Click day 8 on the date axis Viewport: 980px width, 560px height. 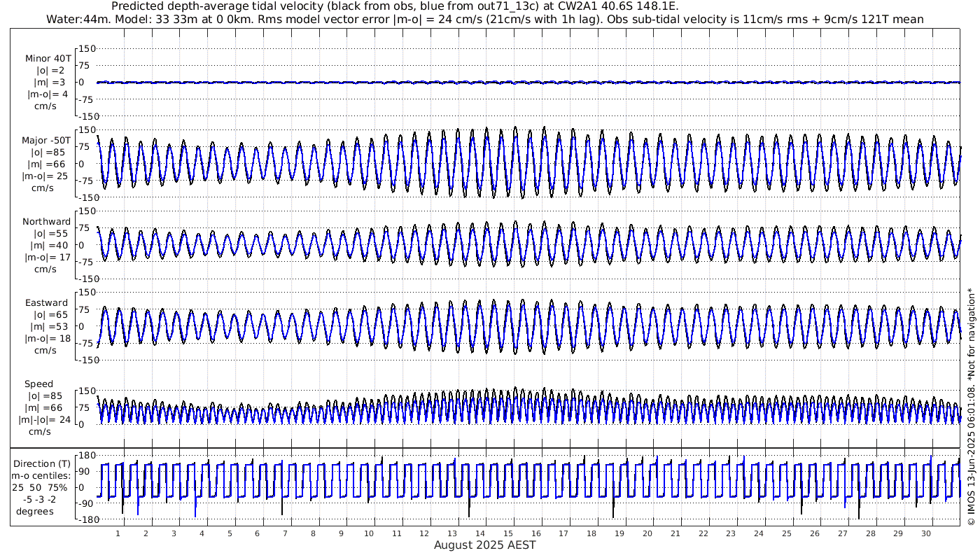(313, 533)
